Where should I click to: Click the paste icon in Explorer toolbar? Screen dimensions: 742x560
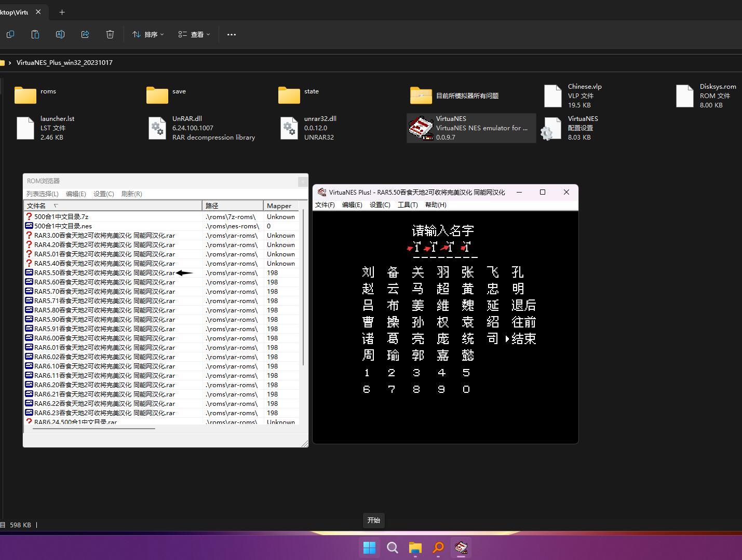35,34
